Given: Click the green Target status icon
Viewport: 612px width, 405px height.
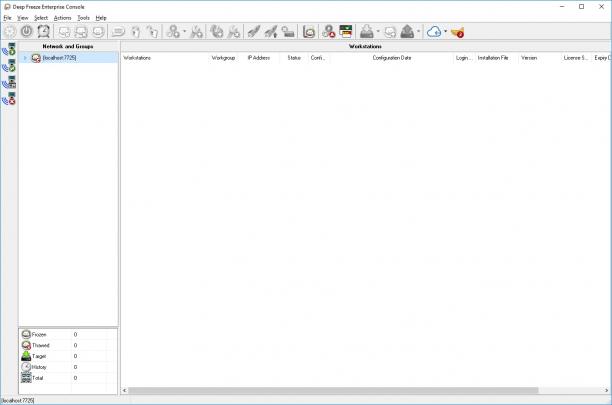Looking at the screenshot, I should tap(26, 356).
